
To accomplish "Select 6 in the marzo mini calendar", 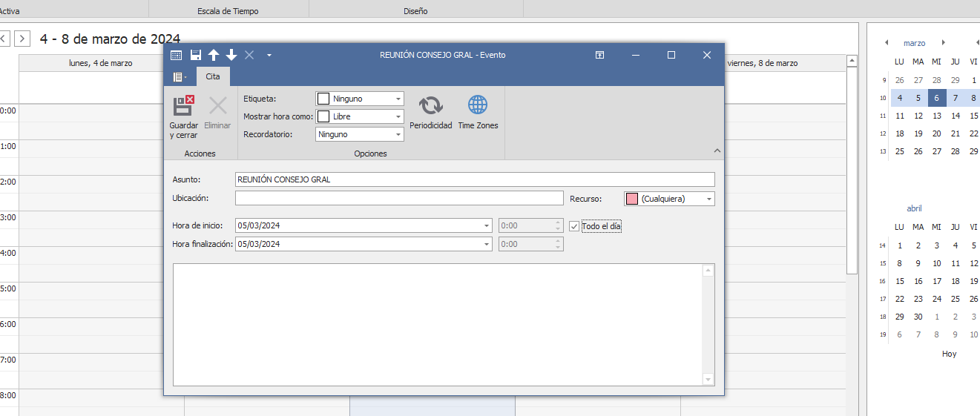I will point(937,98).
